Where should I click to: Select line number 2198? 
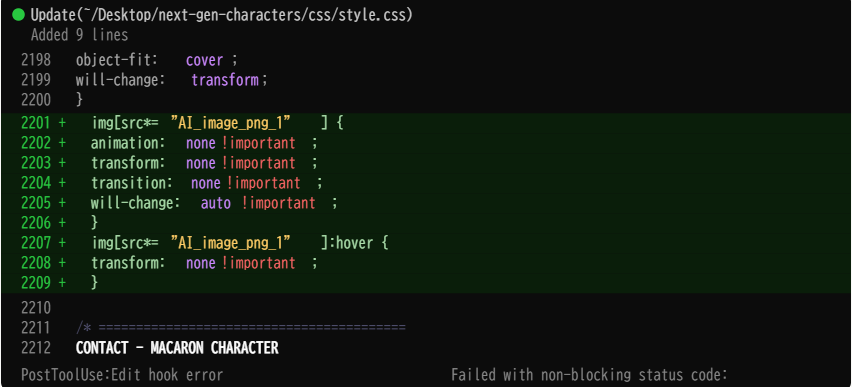tap(36, 60)
